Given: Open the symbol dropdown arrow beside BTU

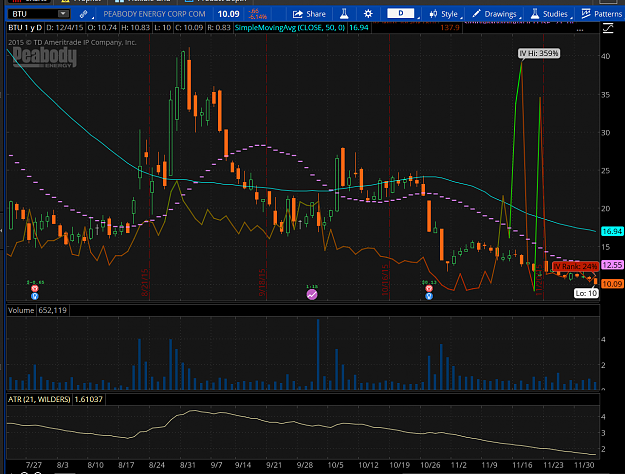Looking at the screenshot, I should click(63, 14).
